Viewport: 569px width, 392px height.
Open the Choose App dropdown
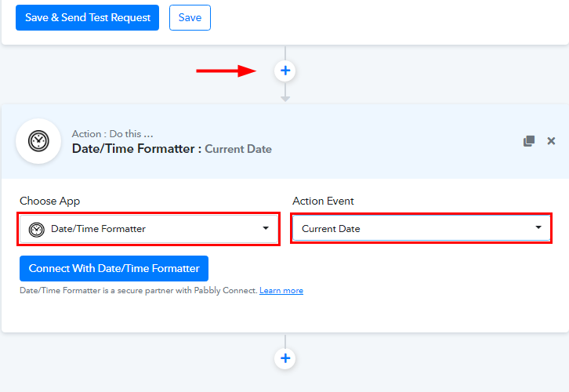point(149,229)
